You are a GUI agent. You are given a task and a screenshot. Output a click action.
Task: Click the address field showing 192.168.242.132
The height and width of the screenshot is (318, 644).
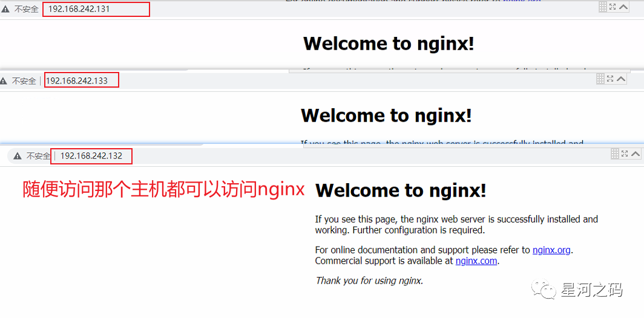(x=91, y=157)
